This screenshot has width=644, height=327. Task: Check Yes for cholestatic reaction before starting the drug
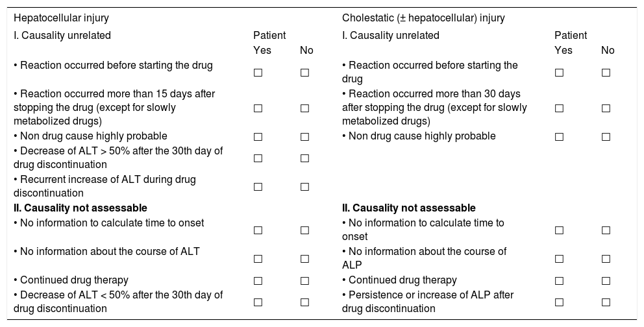pyautogui.click(x=559, y=73)
